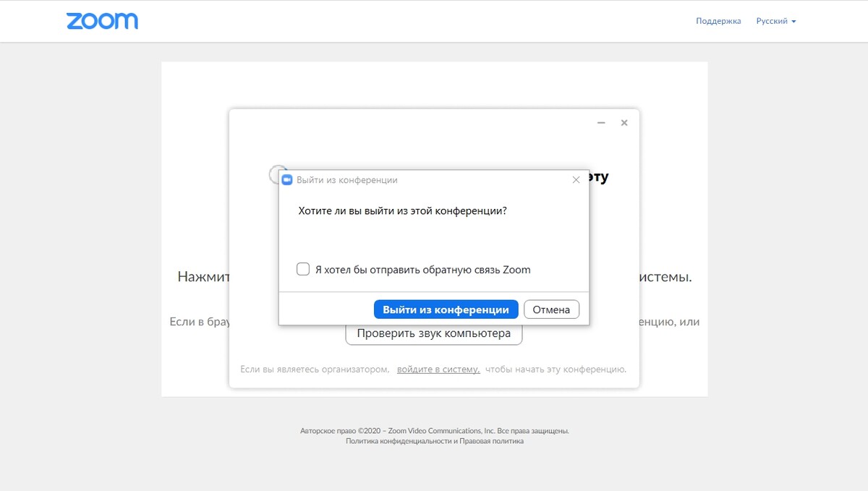The image size is (868, 491).
Task: Click the Отмена button
Action: tap(551, 309)
